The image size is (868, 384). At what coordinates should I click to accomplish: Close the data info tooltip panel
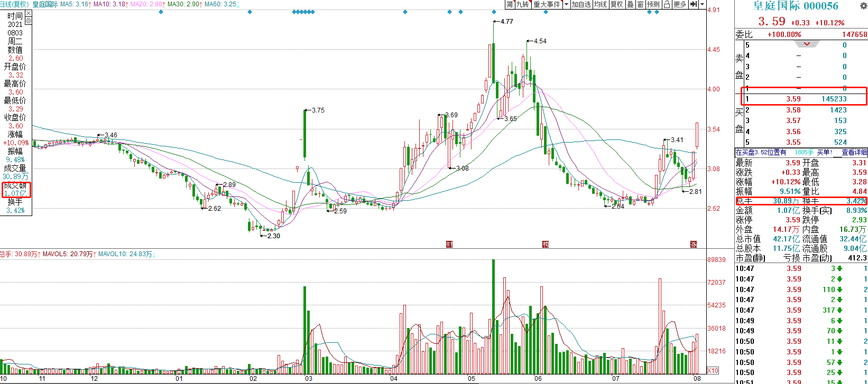tap(29, 13)
